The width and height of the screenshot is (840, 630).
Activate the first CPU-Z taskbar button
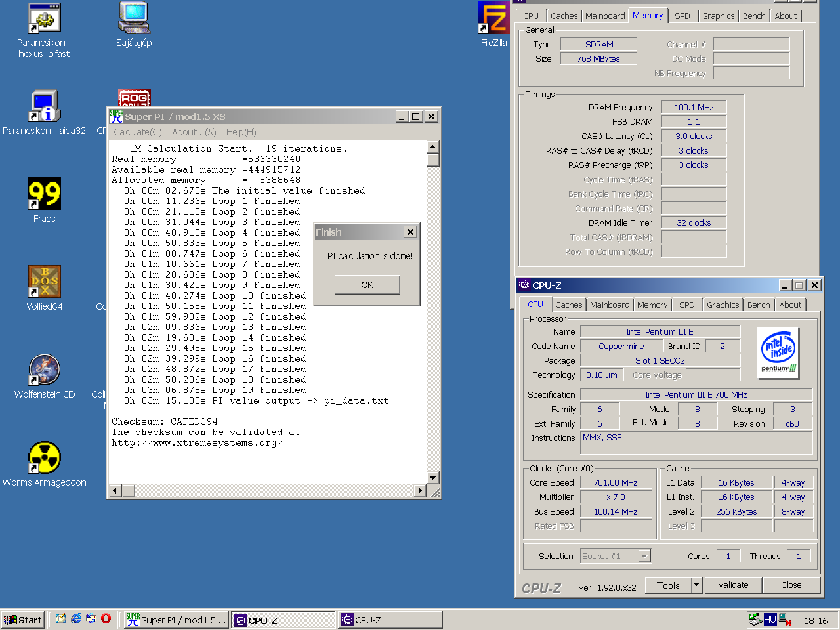pyautogui.click(x=283, y=619)
